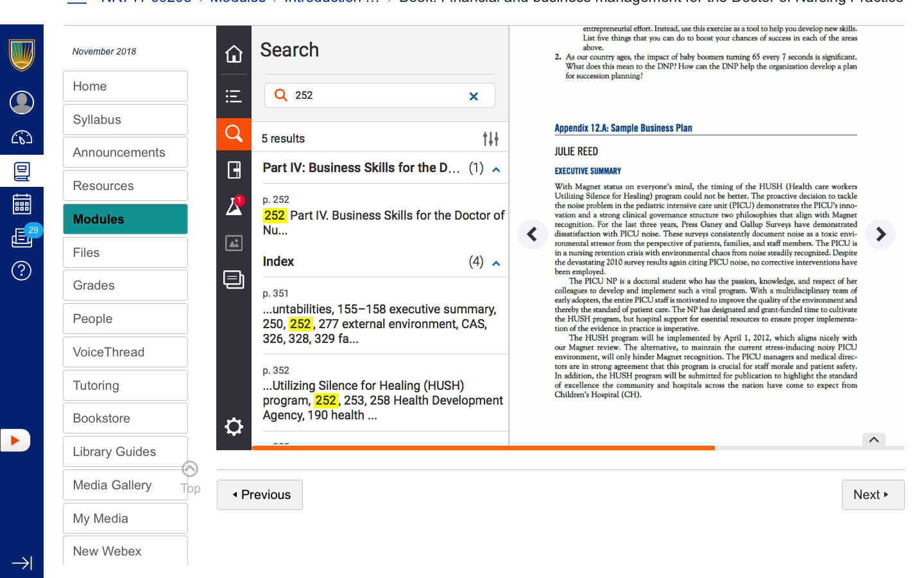924x578 pixels.
Task: Collapse the Index results section
Action: click(x=496, y=263)
